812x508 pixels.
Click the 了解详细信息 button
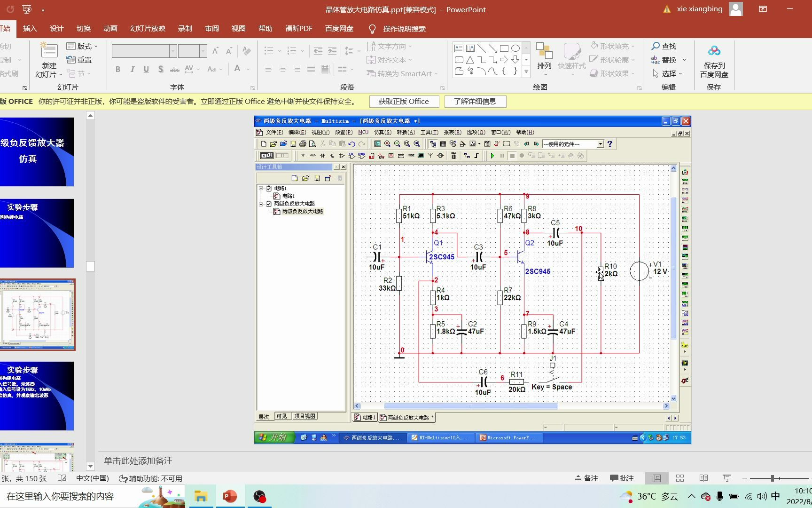[x=475, y=102]
